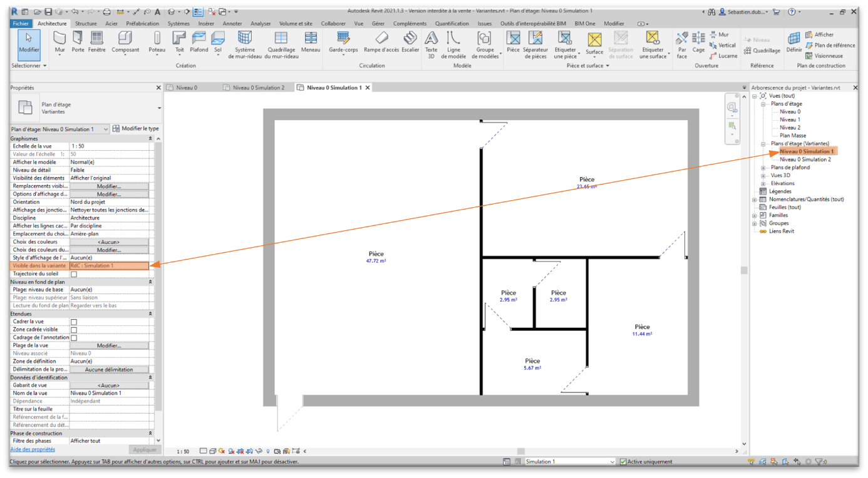Toggle the Cadrer la vue checkbox

tap(74, 322)
